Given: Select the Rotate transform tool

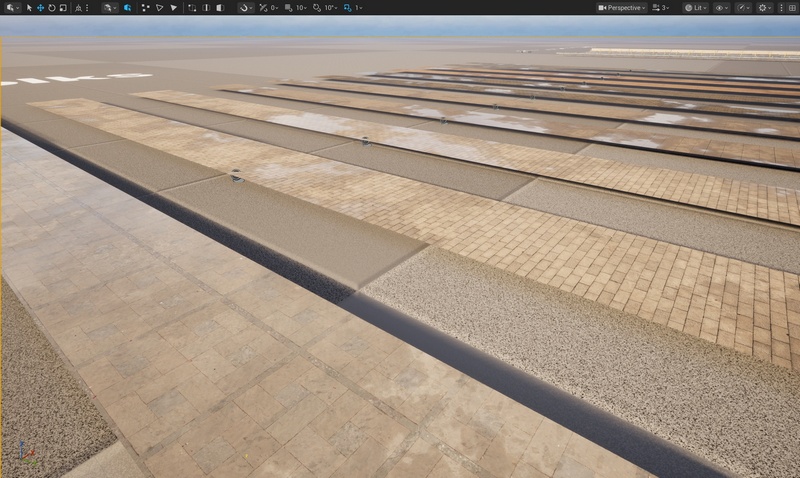Looking at the screenshot, I should pos(51,7).
